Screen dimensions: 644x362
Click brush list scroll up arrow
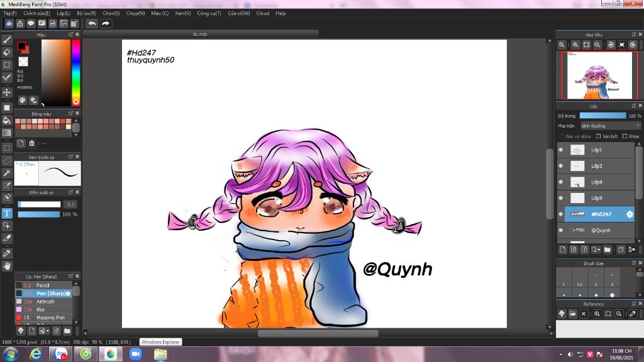76,283
